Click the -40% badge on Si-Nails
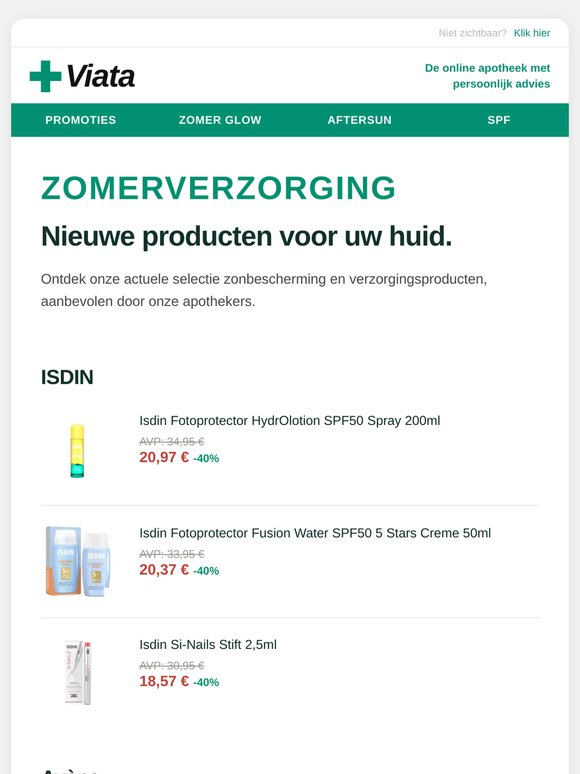 click(206, 682)
